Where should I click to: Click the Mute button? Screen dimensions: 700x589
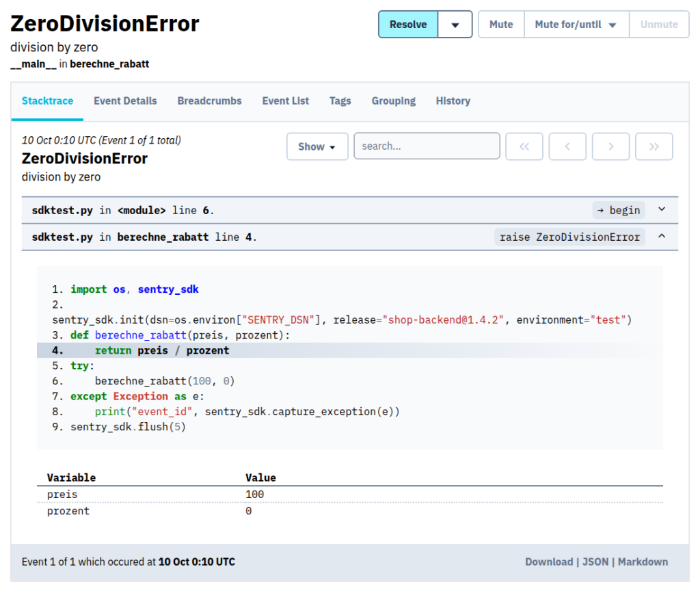click(x=501, y=25)
